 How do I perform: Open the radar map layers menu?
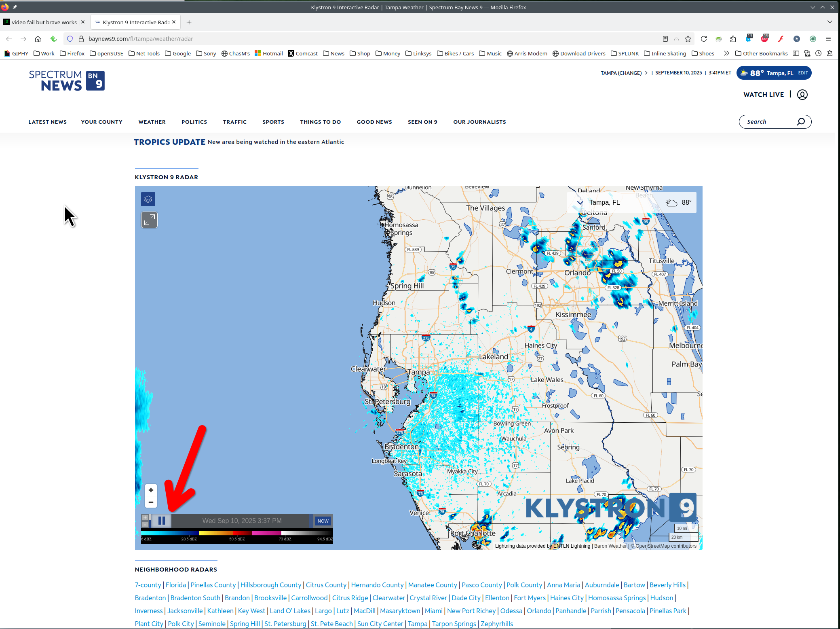pos(148,199)
